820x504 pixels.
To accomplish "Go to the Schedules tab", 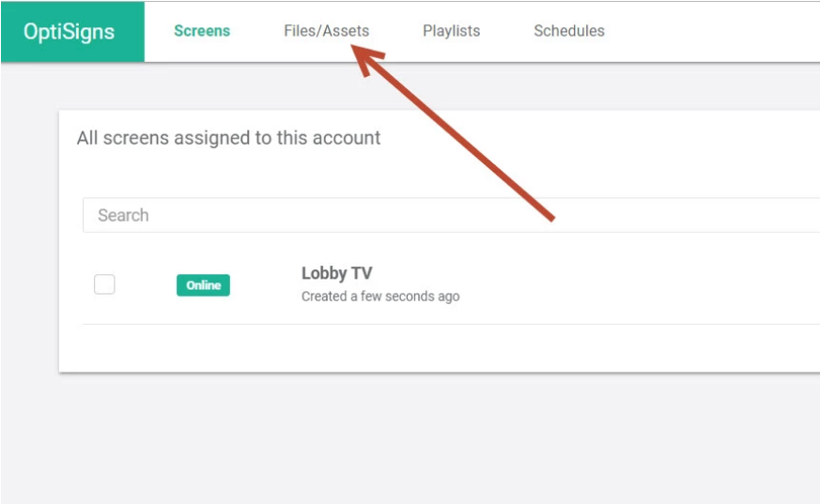I will point(569,31).
